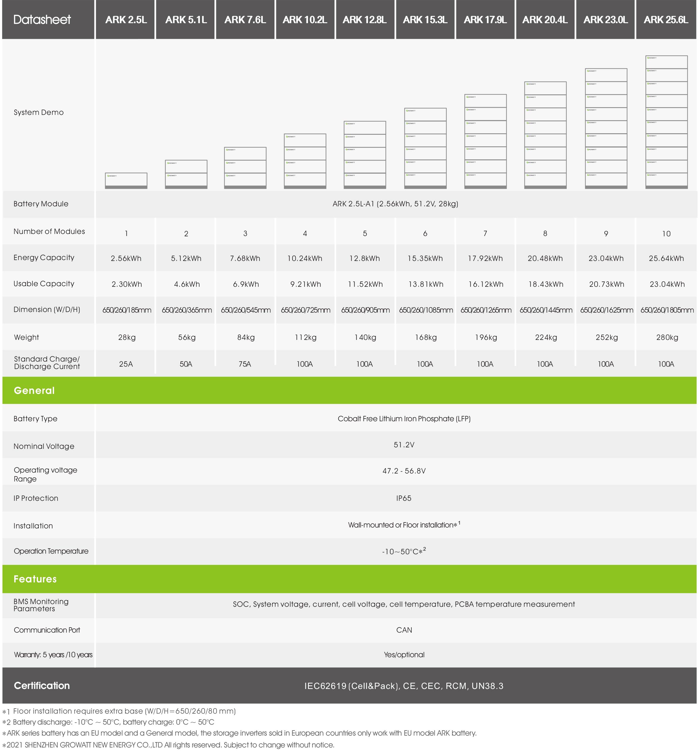Click the green Features section header
This screenshot has height=751, width=700.
coord(35,579)
